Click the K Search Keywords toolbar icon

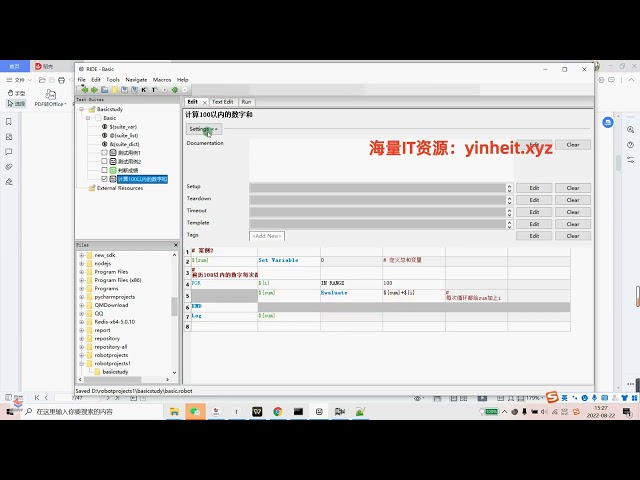coord(144,90)
